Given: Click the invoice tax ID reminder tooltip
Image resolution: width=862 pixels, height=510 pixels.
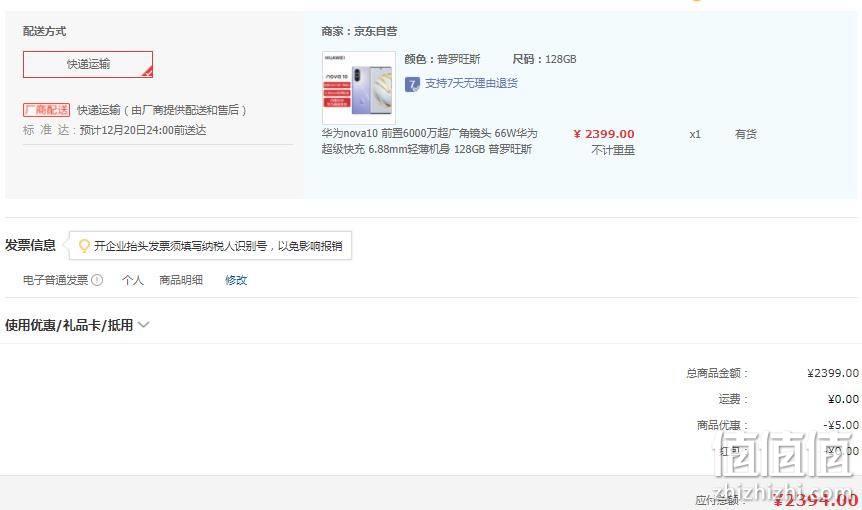Looking at the screenshot, I should (x=210, y=246).
